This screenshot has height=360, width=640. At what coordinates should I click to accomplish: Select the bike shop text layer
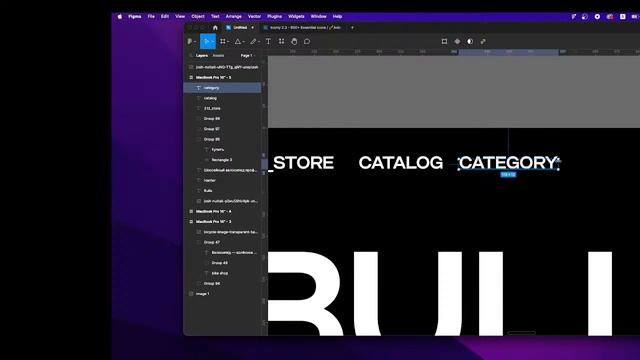point(222,273)
